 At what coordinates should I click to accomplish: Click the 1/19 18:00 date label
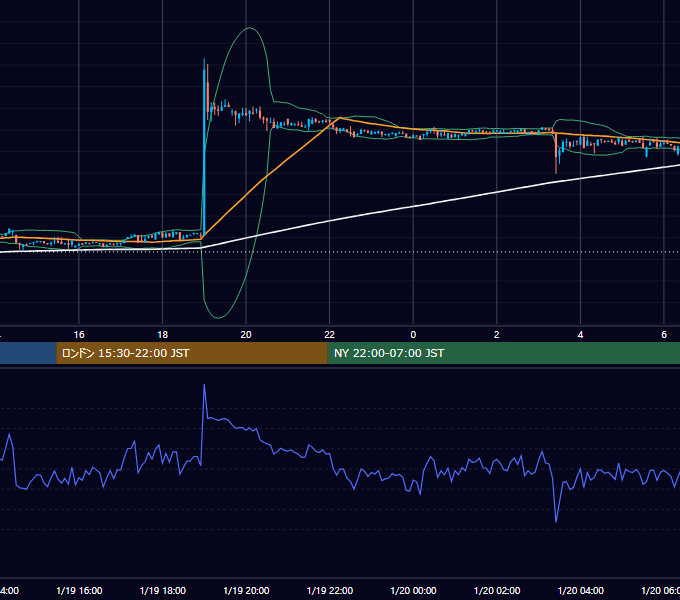tap(163, 590)
